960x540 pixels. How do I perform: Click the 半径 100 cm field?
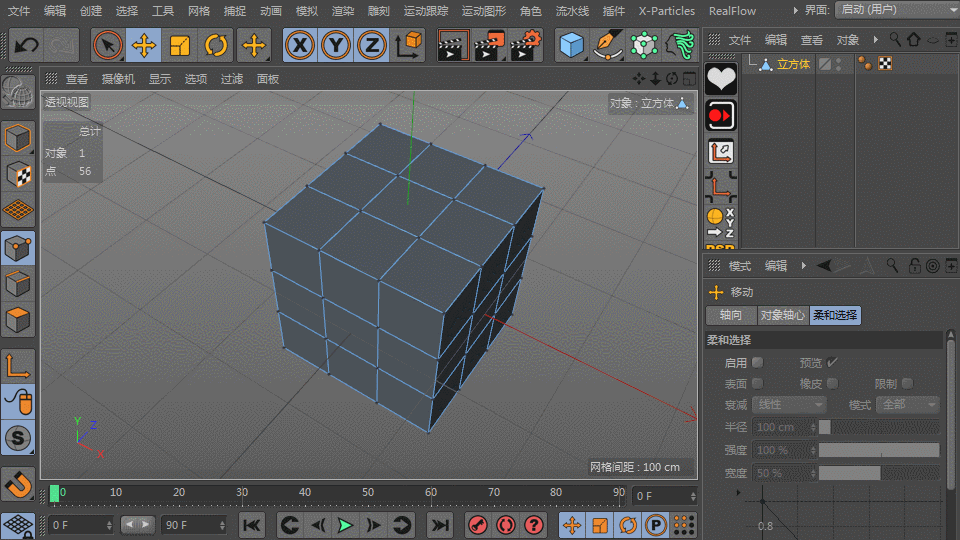pyautogui.click(x=784, y=427)
